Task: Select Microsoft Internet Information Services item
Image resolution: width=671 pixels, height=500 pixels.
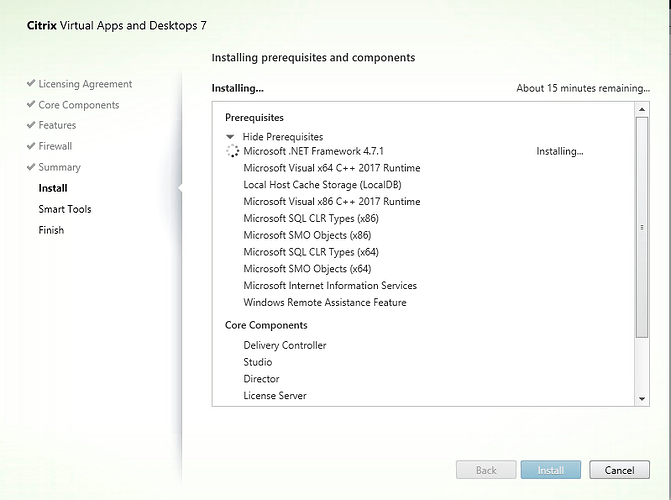Action: click(330, 286)
